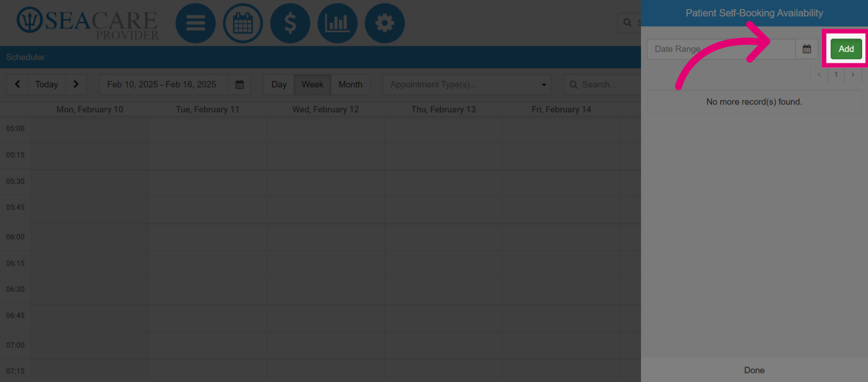Click the scheduler Search field
This screenshot has height=382, width=868.
[x=602, y=85]
